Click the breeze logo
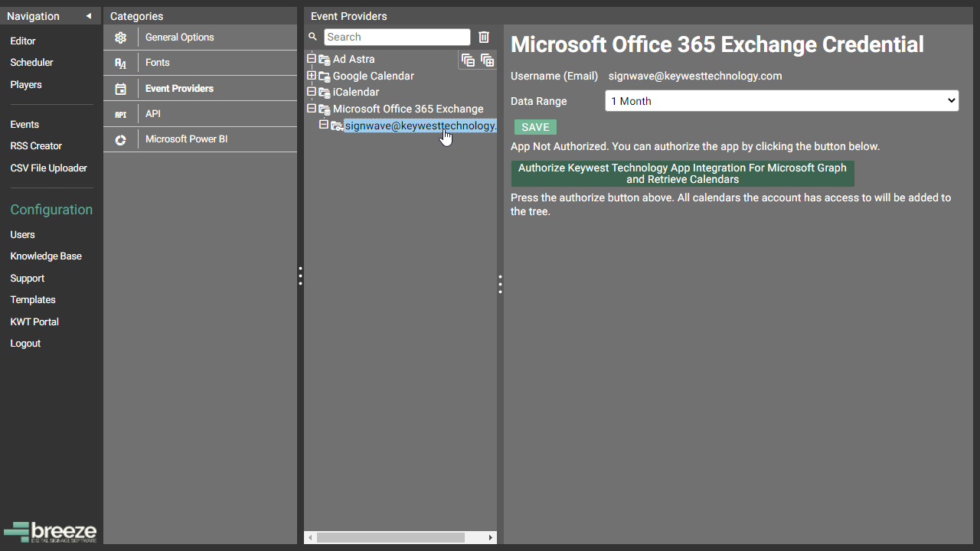 click(51, 532)
